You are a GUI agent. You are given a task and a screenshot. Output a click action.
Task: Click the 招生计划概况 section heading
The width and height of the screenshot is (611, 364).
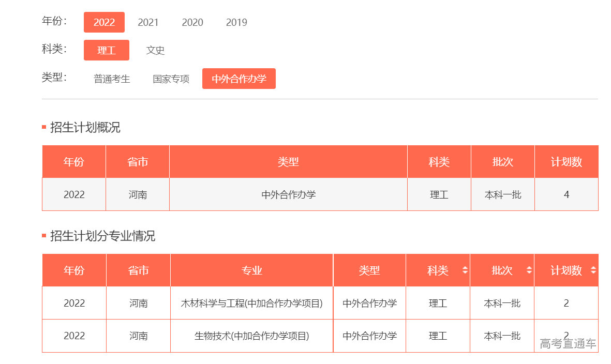tap(85, 128)
